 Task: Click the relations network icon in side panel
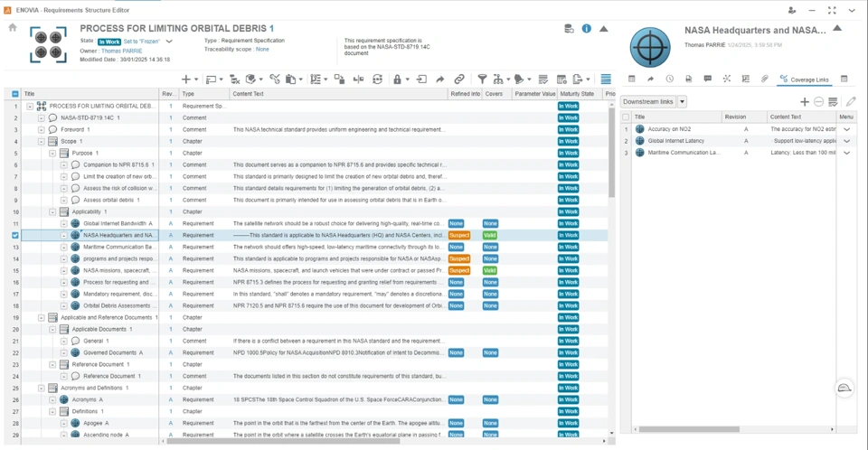point(727,80)
